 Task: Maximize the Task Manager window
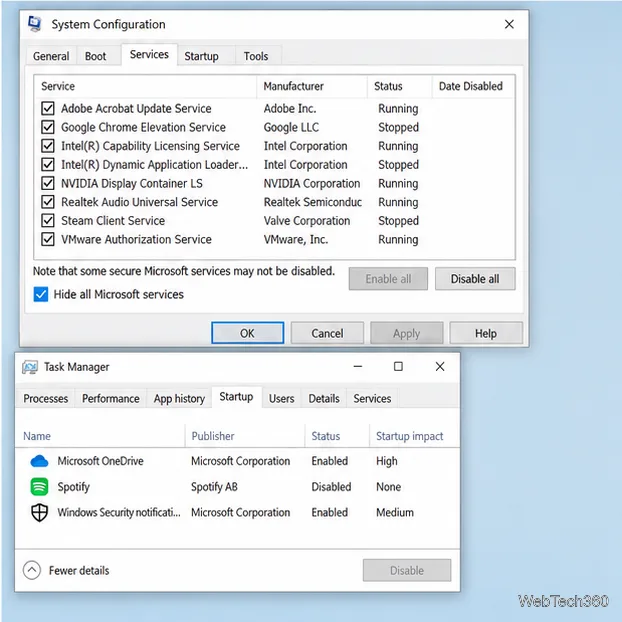[398, 367]
